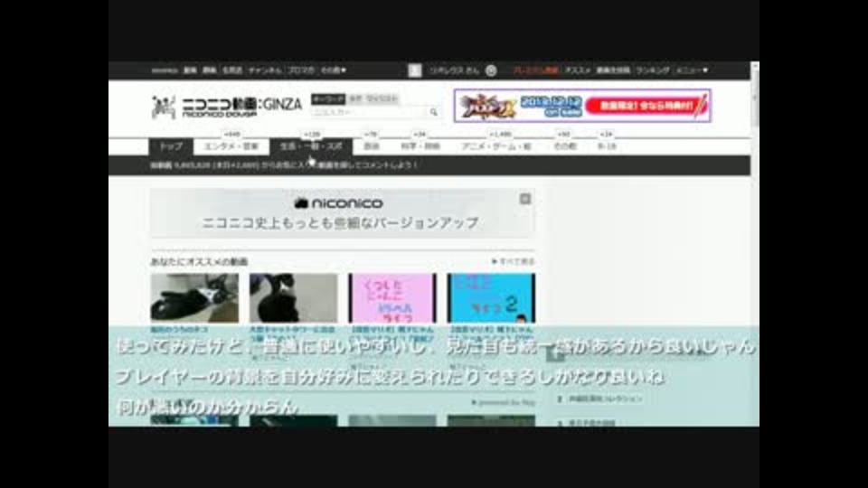Expand the その他 dropdown in top bar
The width and height of the screenshot is (868, 488).
(x=334, y=70)
